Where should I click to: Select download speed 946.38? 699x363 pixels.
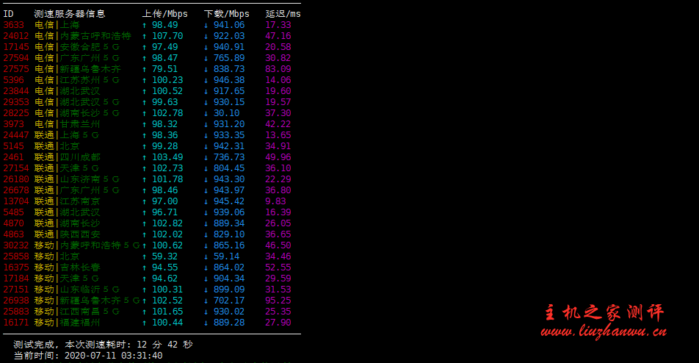(229, 80)
